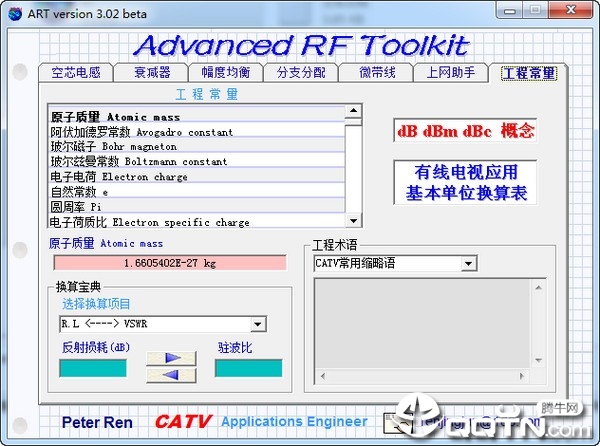The height and width of the screenshot is (446, 600).
Task: Click the left-arrow reverse convert button
Action: 171,375
